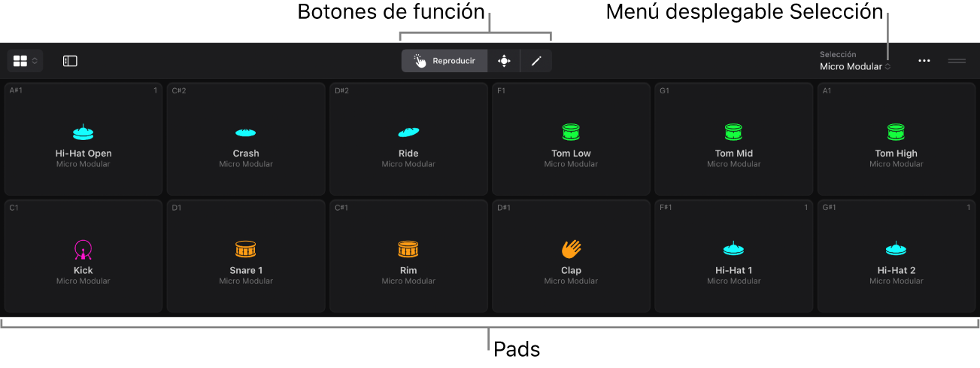This screenshot has width=980, height=368.
Task: Click the F#1 note label on Hi-Hat 1
Action: [x=666, y=207]
